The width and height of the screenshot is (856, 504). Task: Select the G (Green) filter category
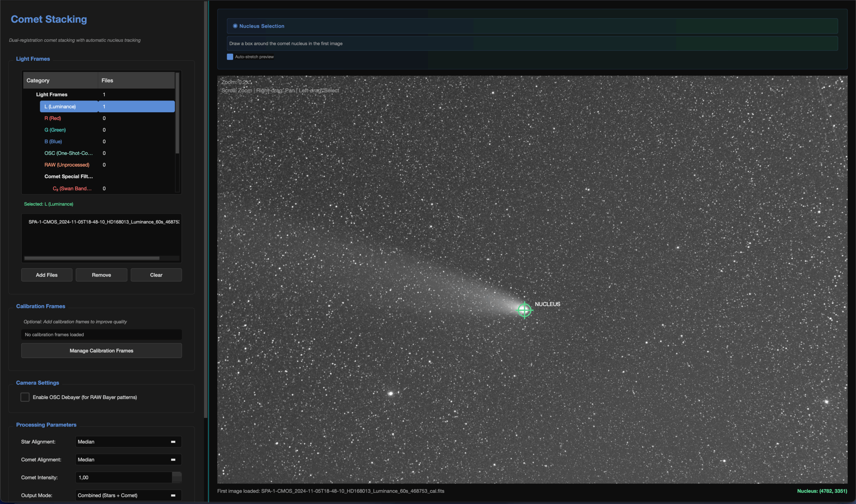(x=55, y=130)
